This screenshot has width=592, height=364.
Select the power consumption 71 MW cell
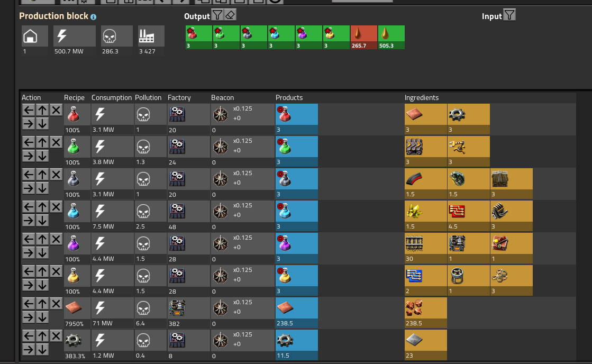click(112, 313)
